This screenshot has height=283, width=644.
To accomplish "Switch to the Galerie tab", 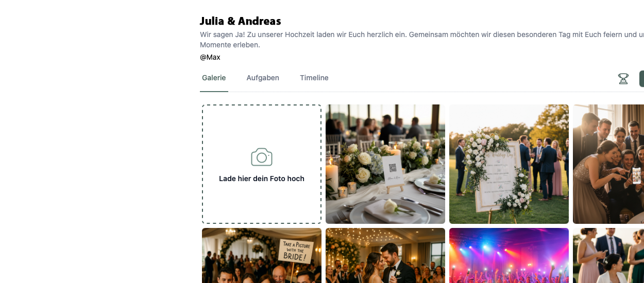I will pyautogui.click(x=214, y=78).
